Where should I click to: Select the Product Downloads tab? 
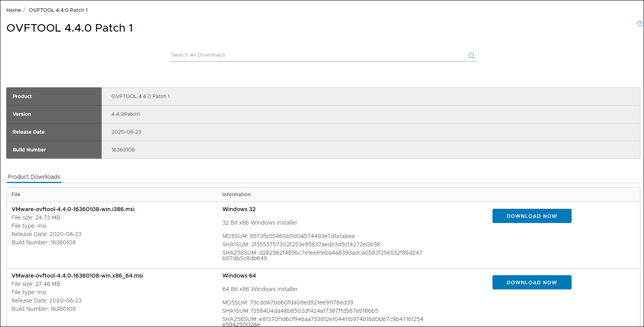pyautogui.click(x=34, y=177)
